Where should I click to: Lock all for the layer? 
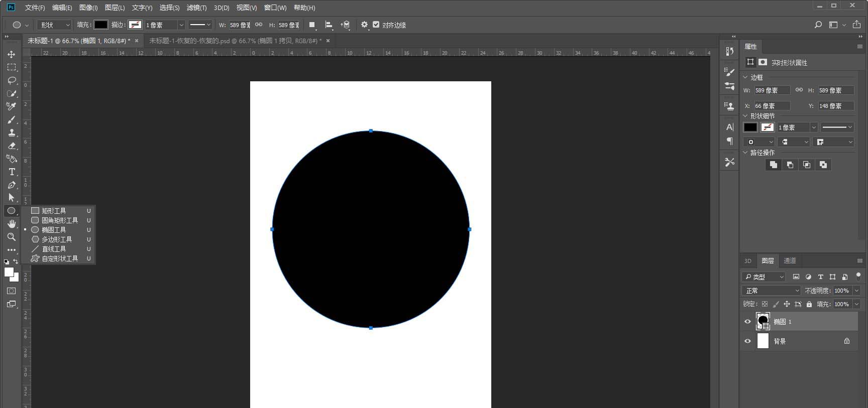pyautogui.click(x=809, y=304)
